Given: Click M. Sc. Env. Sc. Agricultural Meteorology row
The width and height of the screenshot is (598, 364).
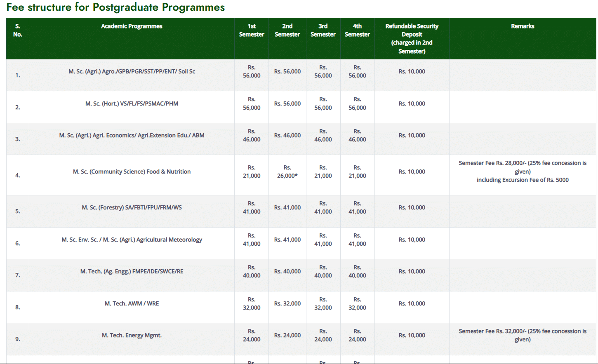Looking at the screenshot, I should (132, 240).
